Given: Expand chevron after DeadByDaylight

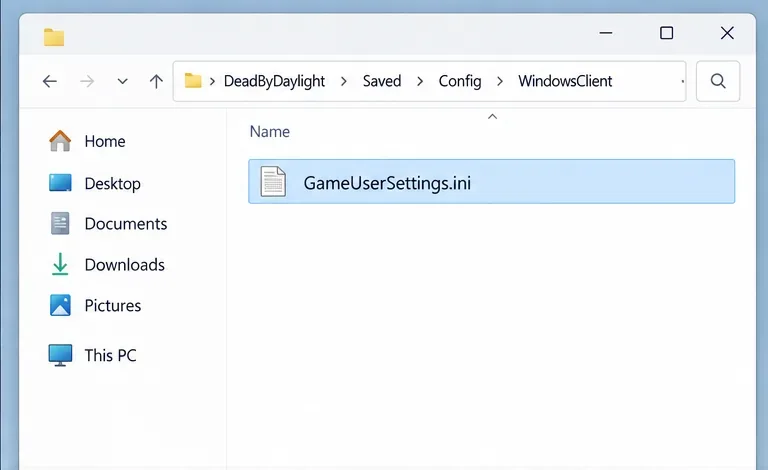Looking at the screenshot, I should pyautogui.click(x=344, y=81).
